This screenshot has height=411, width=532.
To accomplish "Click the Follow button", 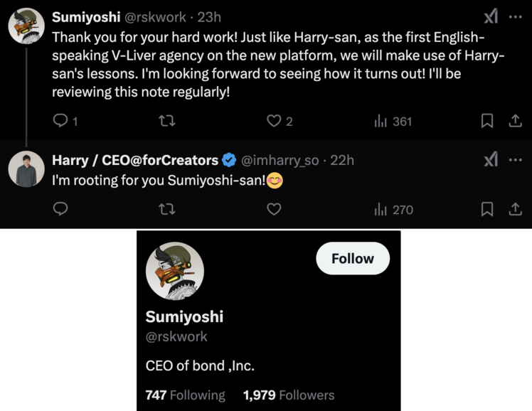I will point(352,259).
